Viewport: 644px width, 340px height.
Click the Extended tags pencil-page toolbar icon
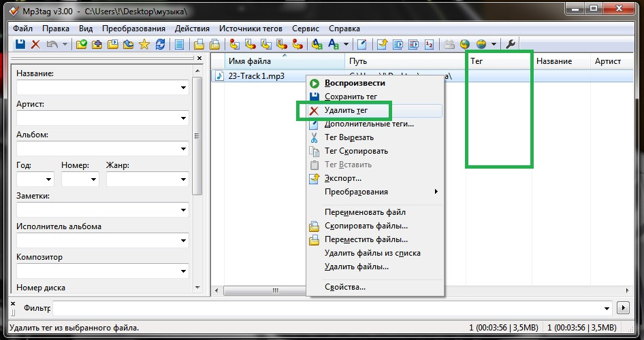[x=361, y=44]
